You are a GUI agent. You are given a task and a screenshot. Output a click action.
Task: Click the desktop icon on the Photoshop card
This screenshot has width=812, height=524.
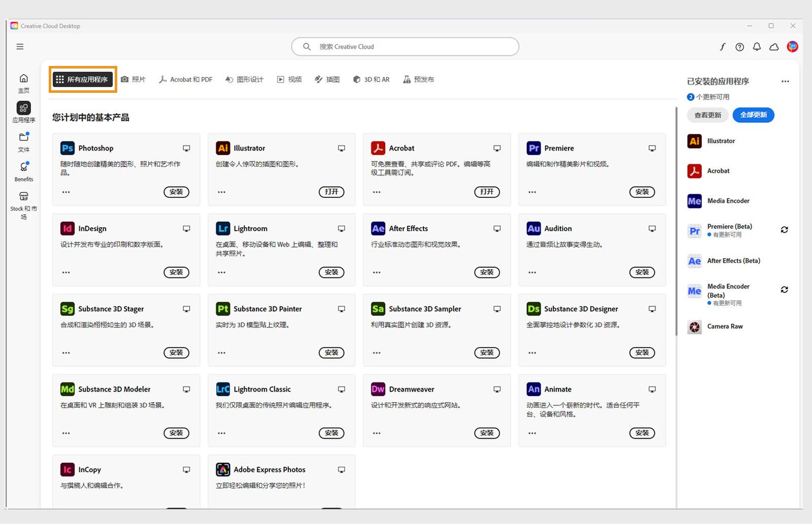pos(186,148)
